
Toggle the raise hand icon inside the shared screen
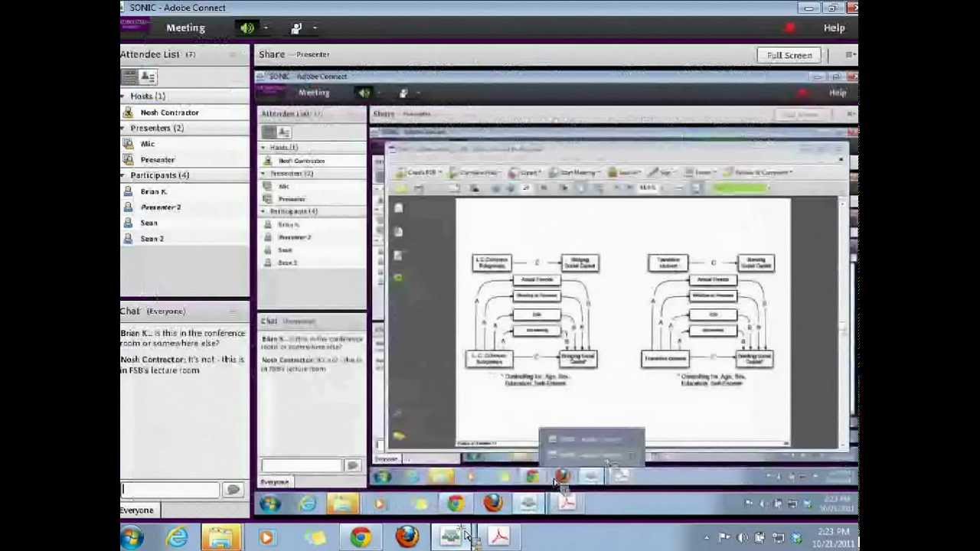point(403,93)
